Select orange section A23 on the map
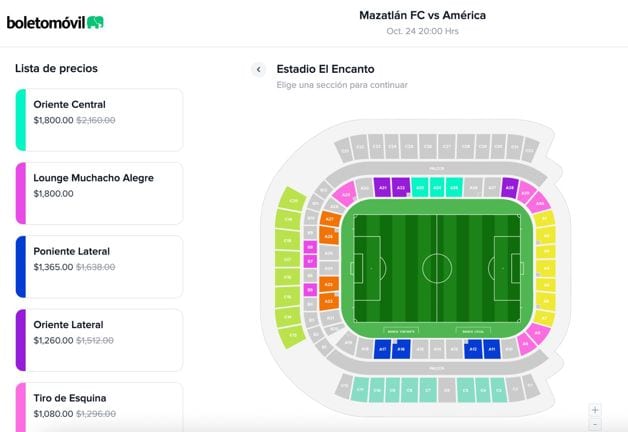 (329, 284)
